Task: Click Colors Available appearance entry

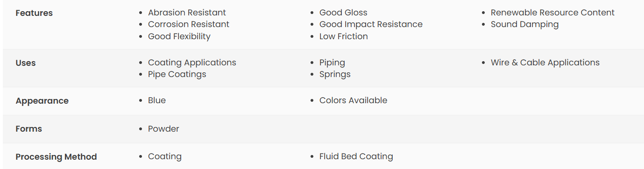Action: [353, 100]
